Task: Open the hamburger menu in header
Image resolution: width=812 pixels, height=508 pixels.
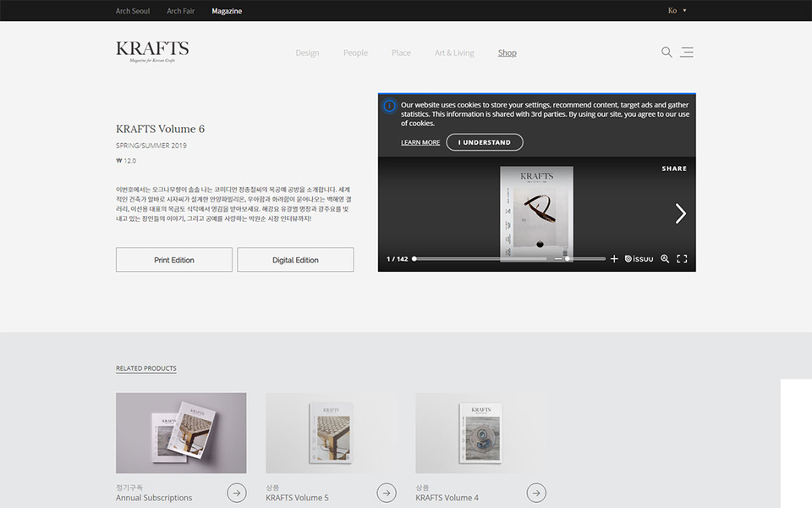Action: [687, 52]
